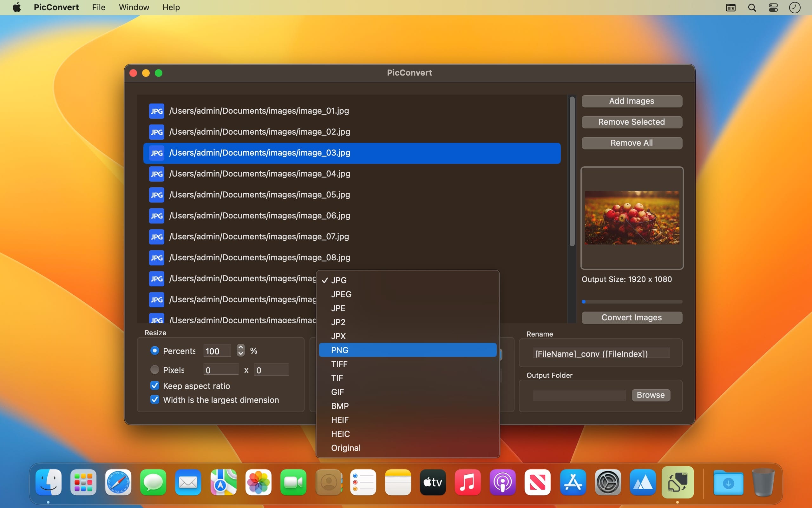Image resolution: width=812 pixels, height=508 pixels.
Task: Click the pixel height input field
Action: point(272,370)
